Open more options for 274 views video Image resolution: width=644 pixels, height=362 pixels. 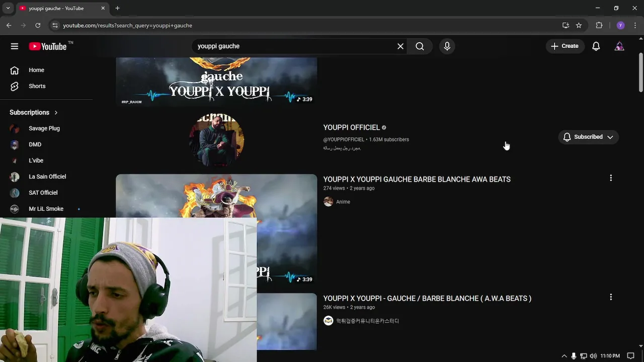tap(611, 178)
